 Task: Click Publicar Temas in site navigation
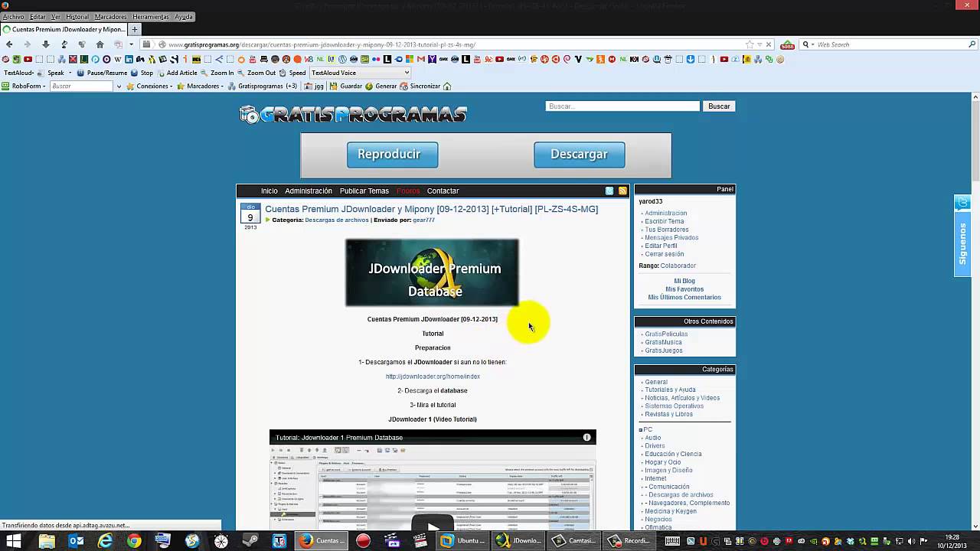click(x=364, y=191)
